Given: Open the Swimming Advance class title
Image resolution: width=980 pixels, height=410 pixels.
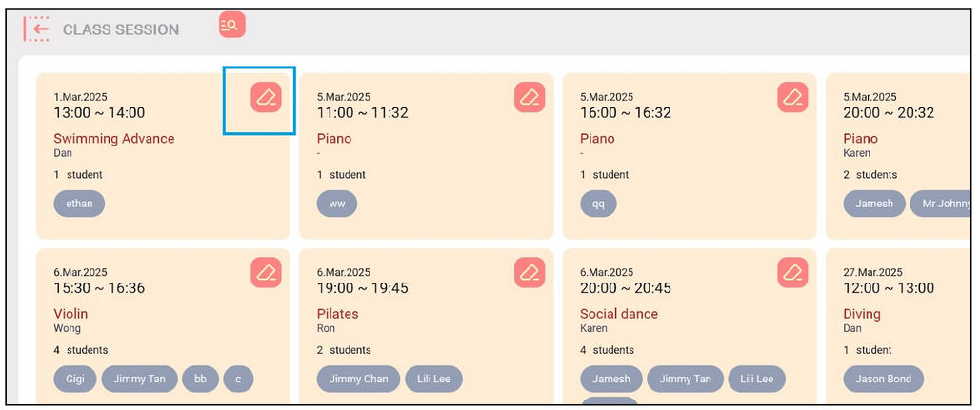Looking at the screenshot, I should 114,139.
